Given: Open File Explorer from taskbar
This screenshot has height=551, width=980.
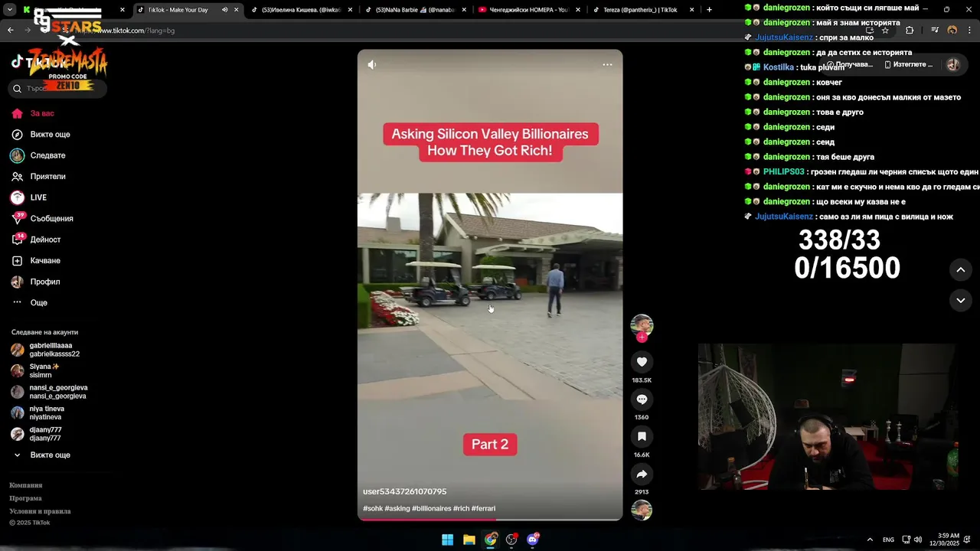Looking at the screenshot, I should coord(469,540).
